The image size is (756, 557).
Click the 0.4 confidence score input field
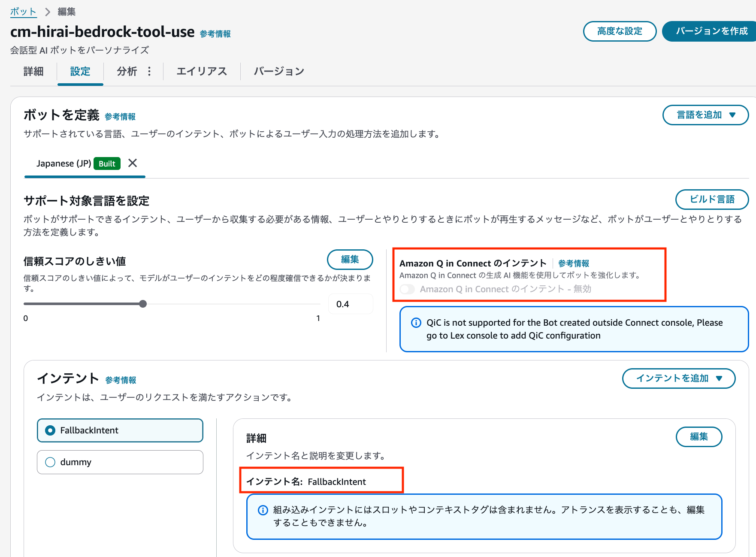point(351,304)
